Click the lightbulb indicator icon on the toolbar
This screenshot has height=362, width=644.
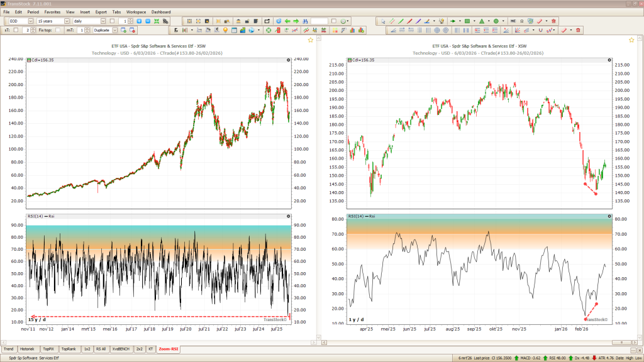tap(225, 30)
